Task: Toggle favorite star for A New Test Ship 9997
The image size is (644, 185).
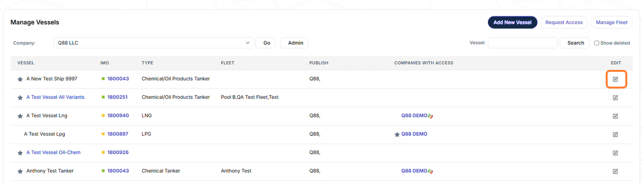Action: click(20, 79)
